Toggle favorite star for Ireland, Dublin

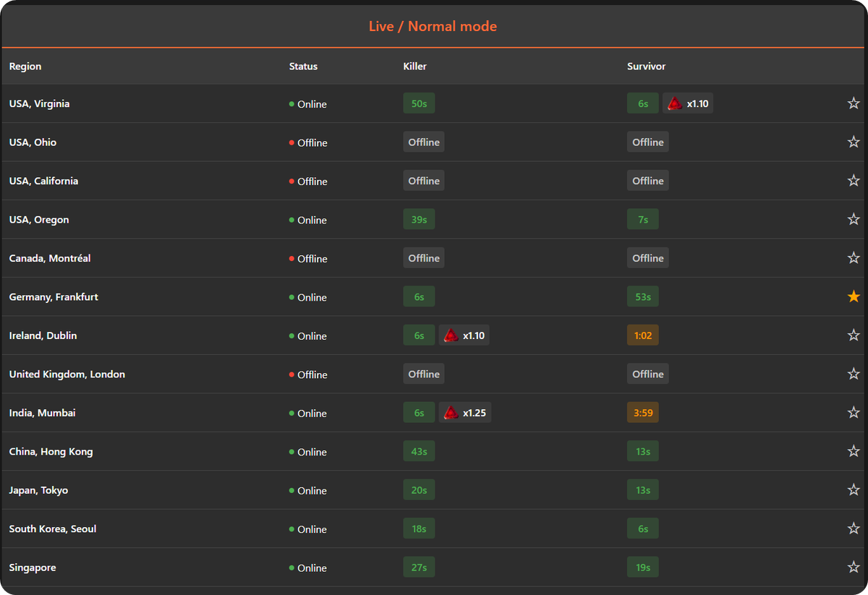tap(854, 335)
